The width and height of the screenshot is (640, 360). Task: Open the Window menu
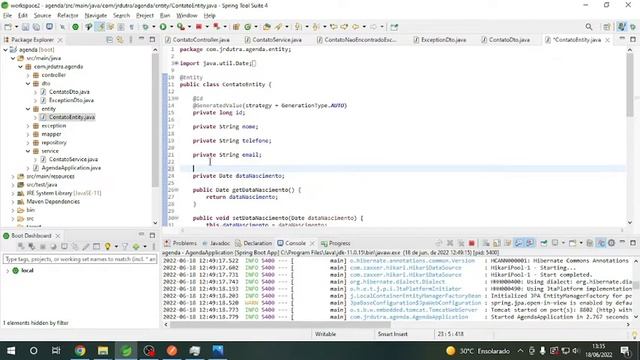coord(187,16)
